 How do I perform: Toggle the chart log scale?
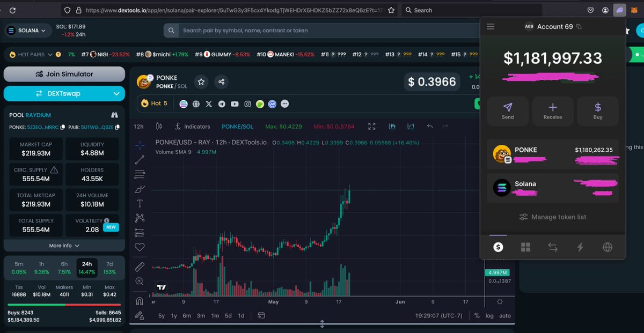coord(489,316)
